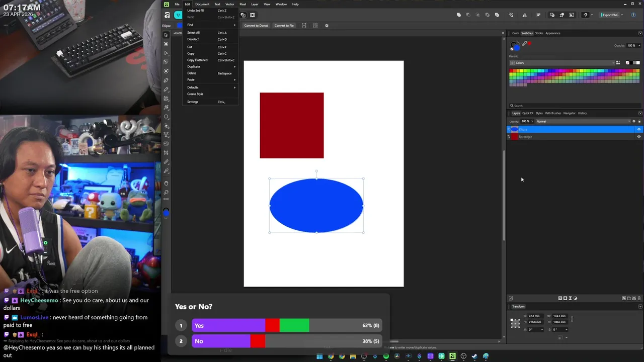644x362 pixels.
Task: Click the help question mark icon
Action: 633,15
